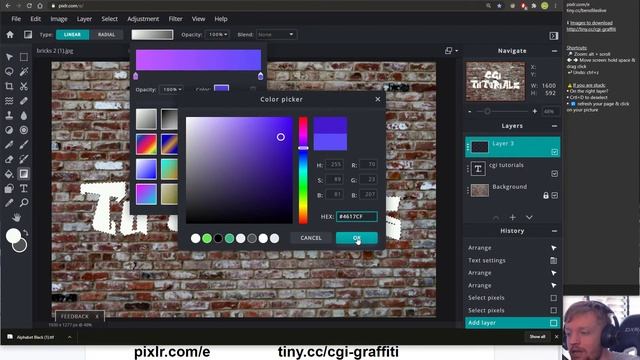Open the canvas arrange dropdown
The image size is (640, 360).
point(451,51)
